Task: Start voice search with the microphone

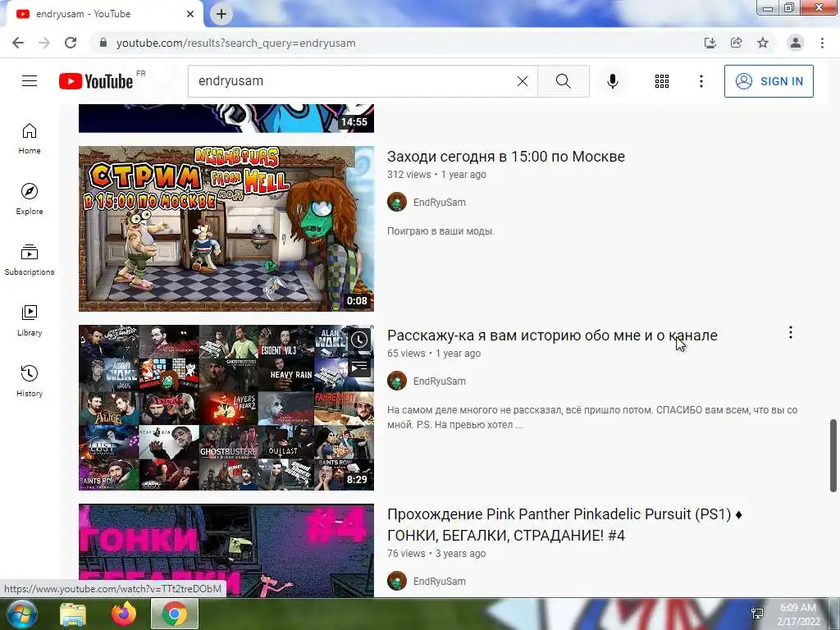Action: pos(612,81)
